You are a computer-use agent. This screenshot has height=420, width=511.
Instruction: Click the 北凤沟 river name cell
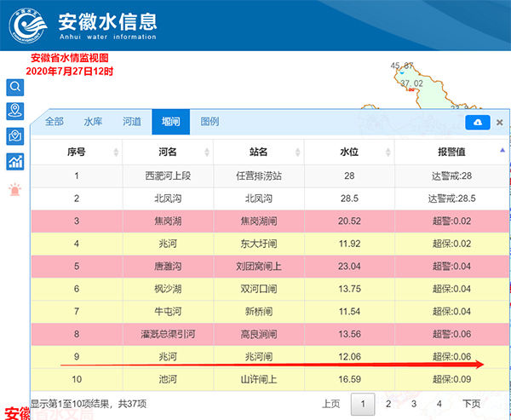(168, 198)
